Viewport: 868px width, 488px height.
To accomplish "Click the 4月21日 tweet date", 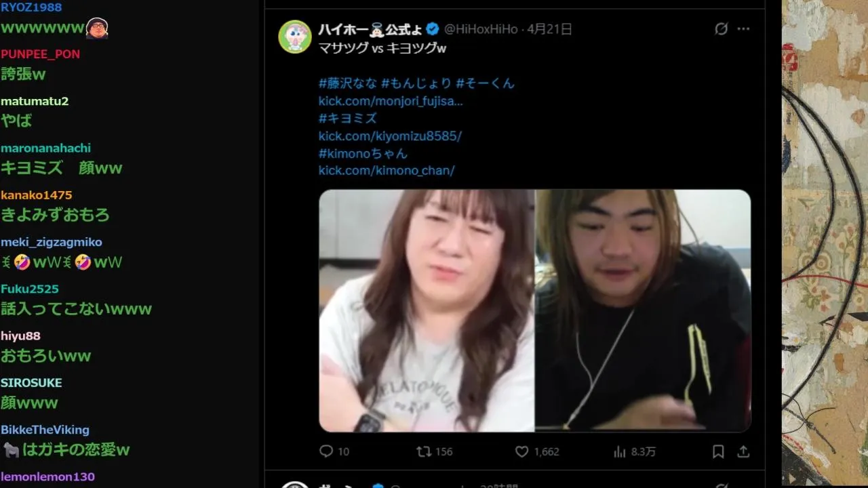I will click(550, 28).
